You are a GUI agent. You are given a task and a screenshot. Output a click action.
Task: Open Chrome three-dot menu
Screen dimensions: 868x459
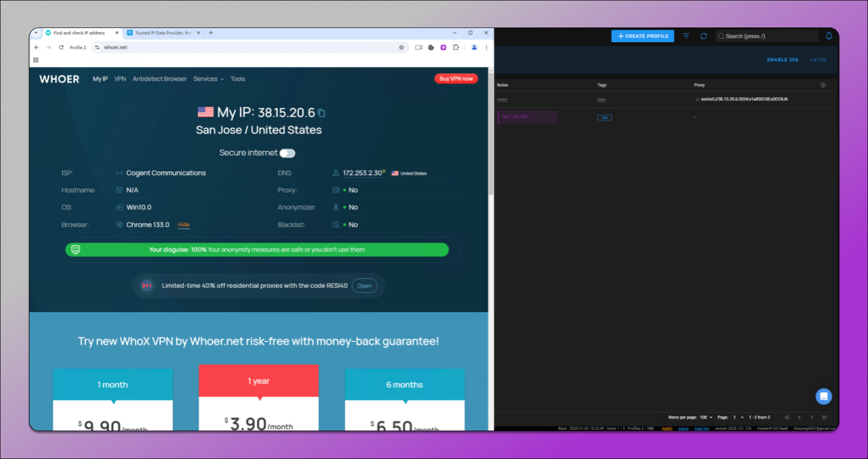[x=486, y=48]
